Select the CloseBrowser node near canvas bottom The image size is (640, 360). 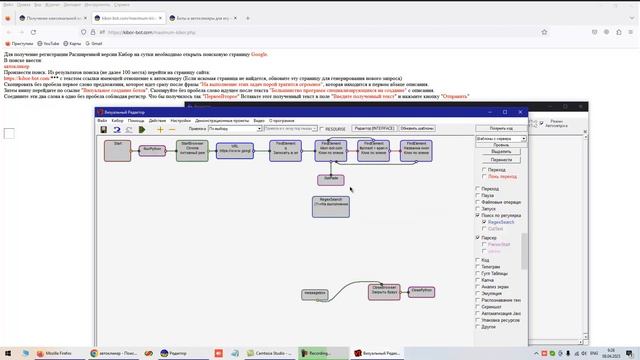click(384, 292)
